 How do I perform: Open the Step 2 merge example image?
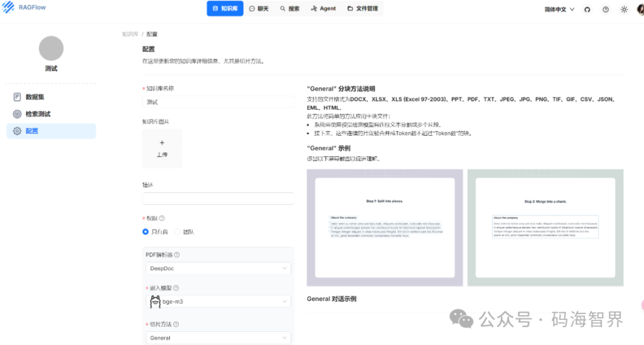[546, 228]
